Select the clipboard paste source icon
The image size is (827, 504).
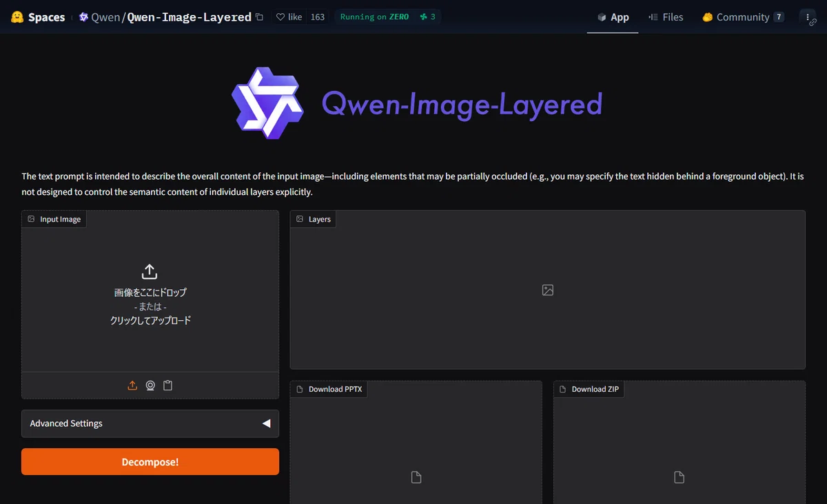(167, 386)
